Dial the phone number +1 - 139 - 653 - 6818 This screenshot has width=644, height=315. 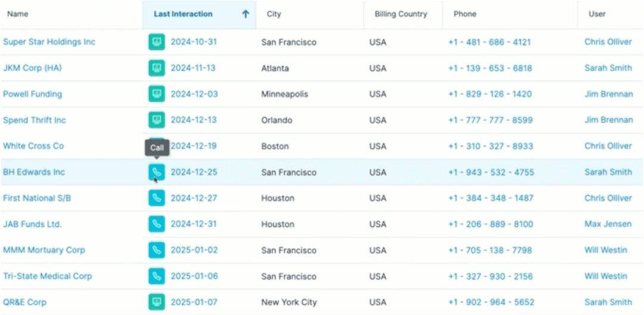[490, 69]
